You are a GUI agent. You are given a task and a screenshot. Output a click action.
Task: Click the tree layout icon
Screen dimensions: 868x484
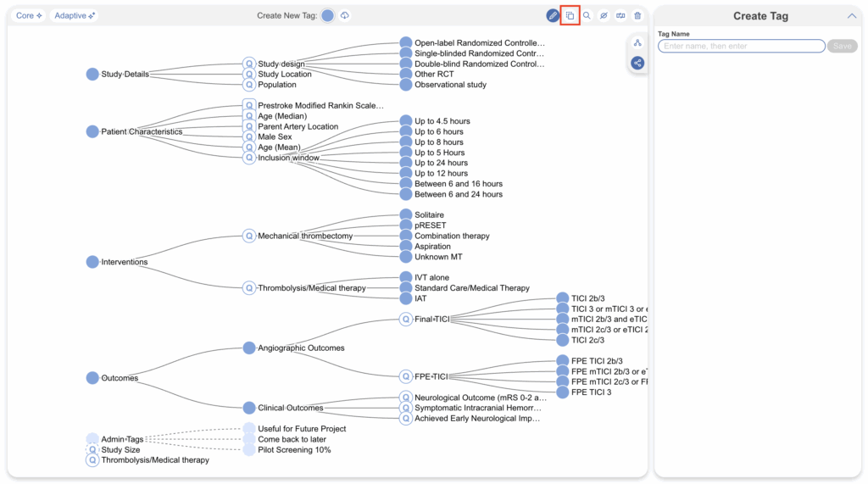[x=637, y=42]
